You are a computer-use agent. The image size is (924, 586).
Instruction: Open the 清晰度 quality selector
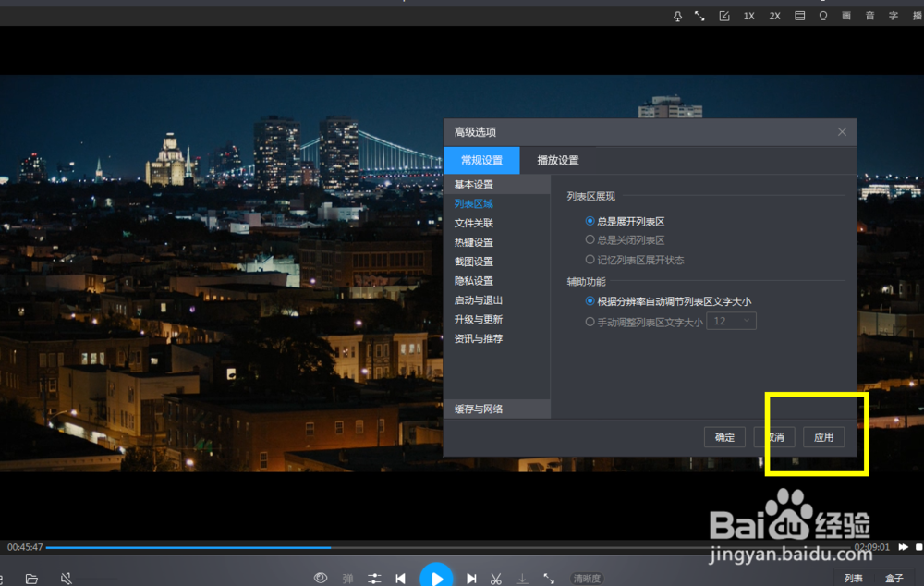587,579
